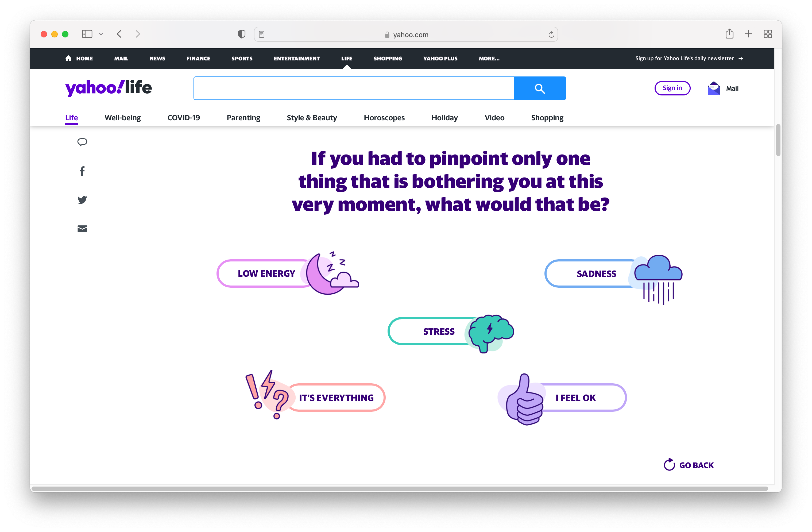Click the Sign in button
812x532 pixels.
point(672,88)
